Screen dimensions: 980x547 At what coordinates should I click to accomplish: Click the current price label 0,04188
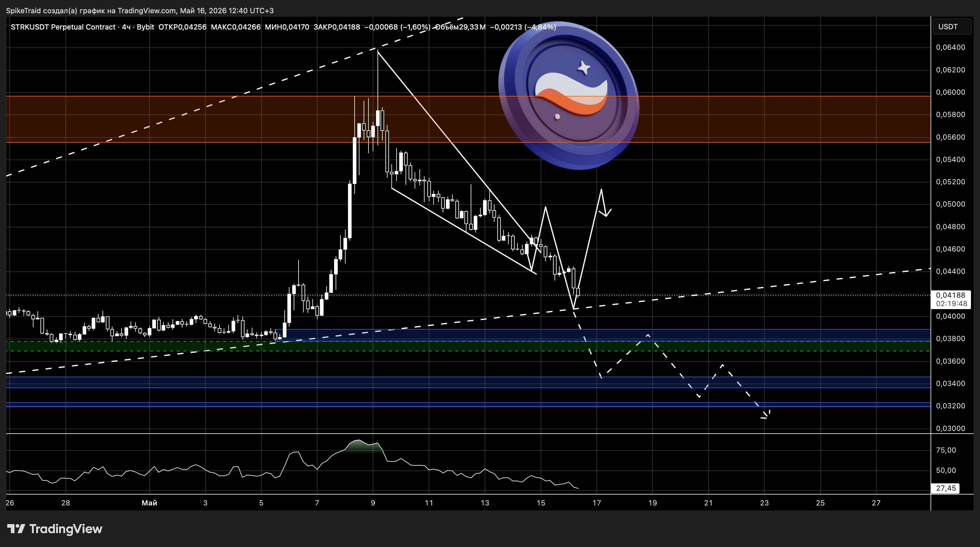pyautogui.click(x=950, y=295)
